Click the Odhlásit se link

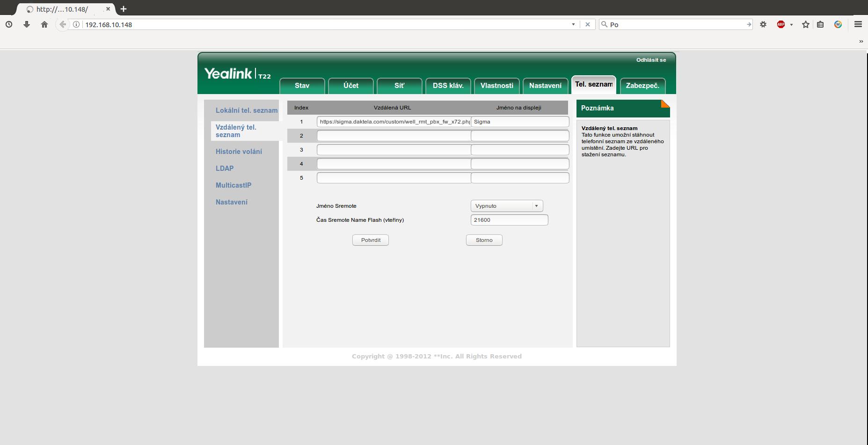pos(651,60)
